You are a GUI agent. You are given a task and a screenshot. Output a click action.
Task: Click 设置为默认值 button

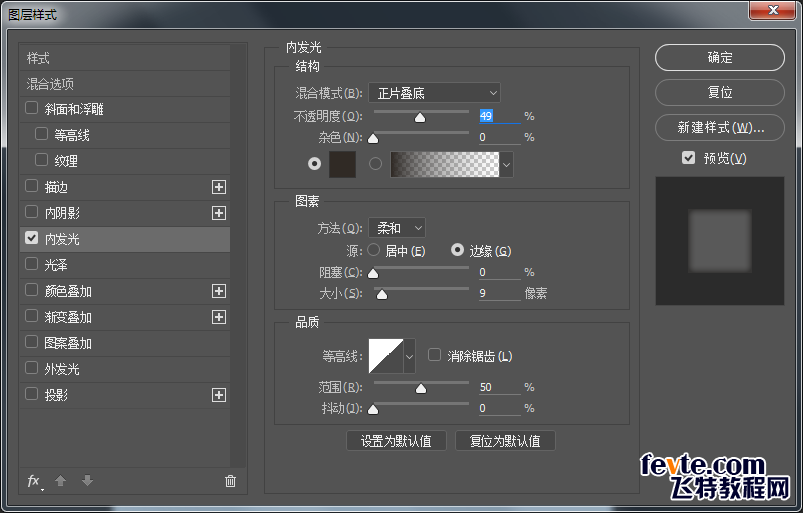point(396,441)
